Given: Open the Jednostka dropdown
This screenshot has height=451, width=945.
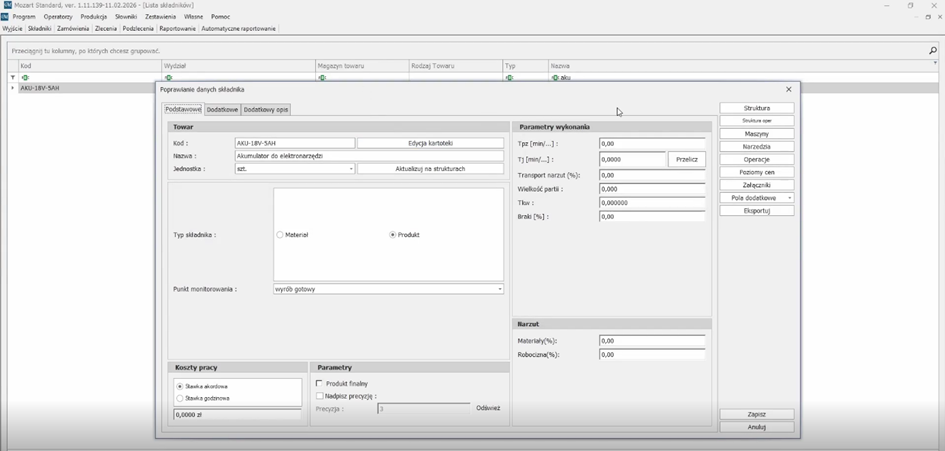Looking at the screenshot, I should pos(351,169).
